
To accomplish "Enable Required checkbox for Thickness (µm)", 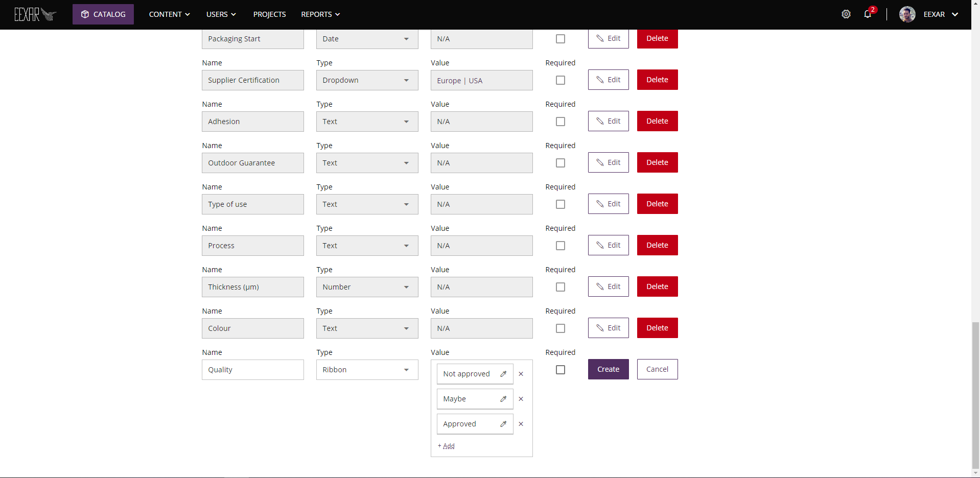I will click(561, 287).
